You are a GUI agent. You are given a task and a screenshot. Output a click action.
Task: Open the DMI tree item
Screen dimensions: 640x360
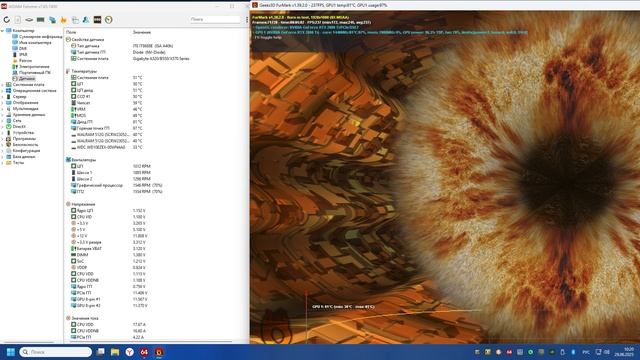pos(20,48)
